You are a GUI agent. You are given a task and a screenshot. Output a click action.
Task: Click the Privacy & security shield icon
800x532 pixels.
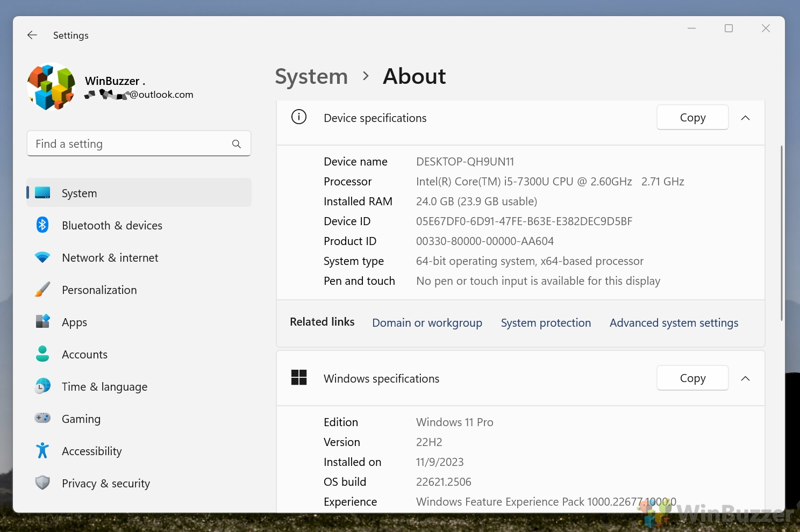click(x=42, y=483)
